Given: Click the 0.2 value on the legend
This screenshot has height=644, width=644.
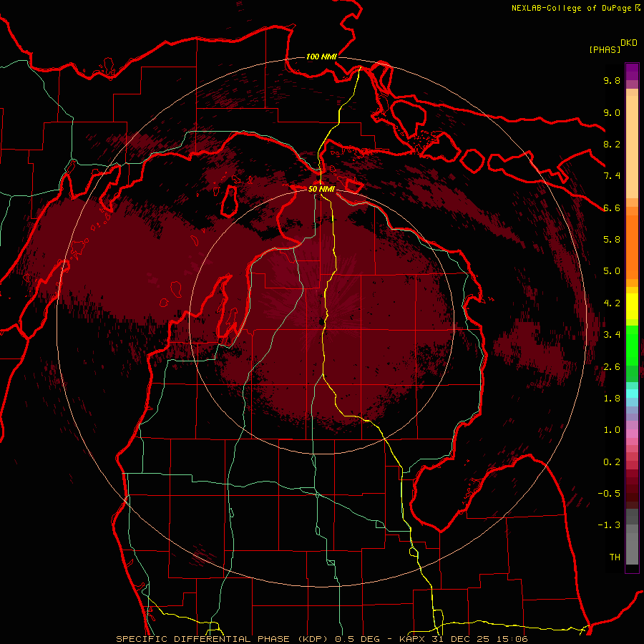Looking at the screenshot, I should pyautogui.click(x=612, y=462).
